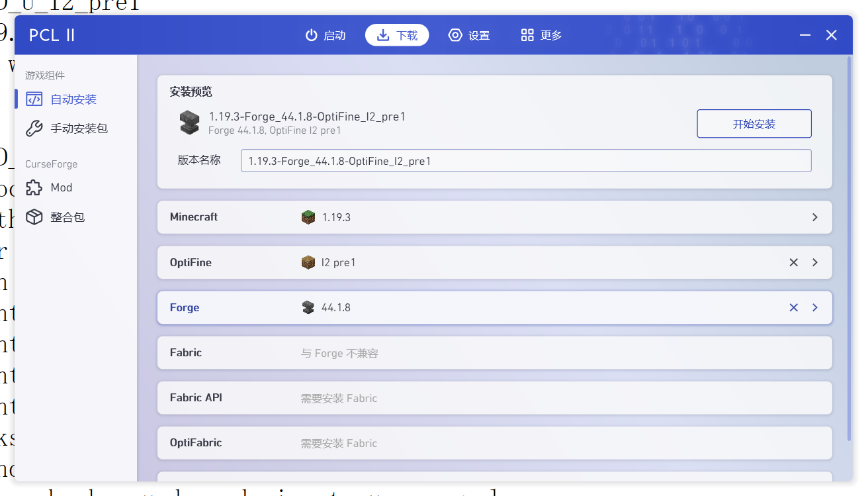Screen dimensions: 868x496
Task: Click the gear icon beside 设置
Action: [x=455, y=35]
